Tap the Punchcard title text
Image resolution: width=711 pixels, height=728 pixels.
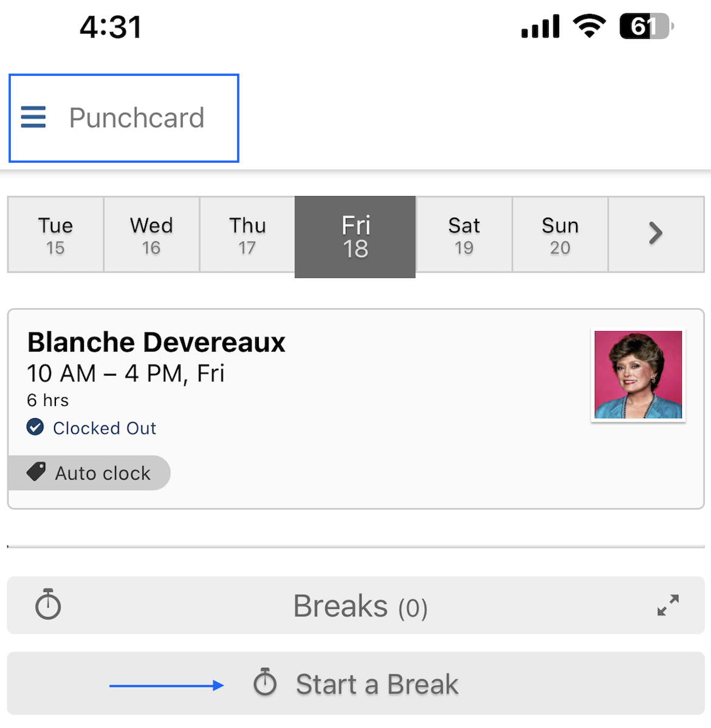137,117
